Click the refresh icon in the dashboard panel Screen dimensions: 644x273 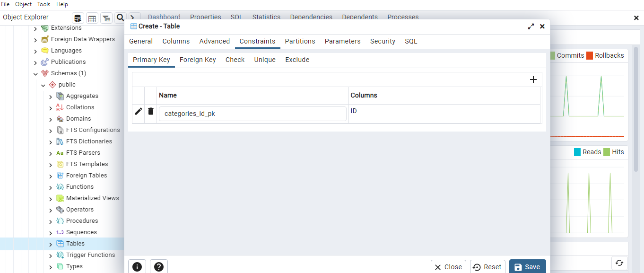coord(619,263)
